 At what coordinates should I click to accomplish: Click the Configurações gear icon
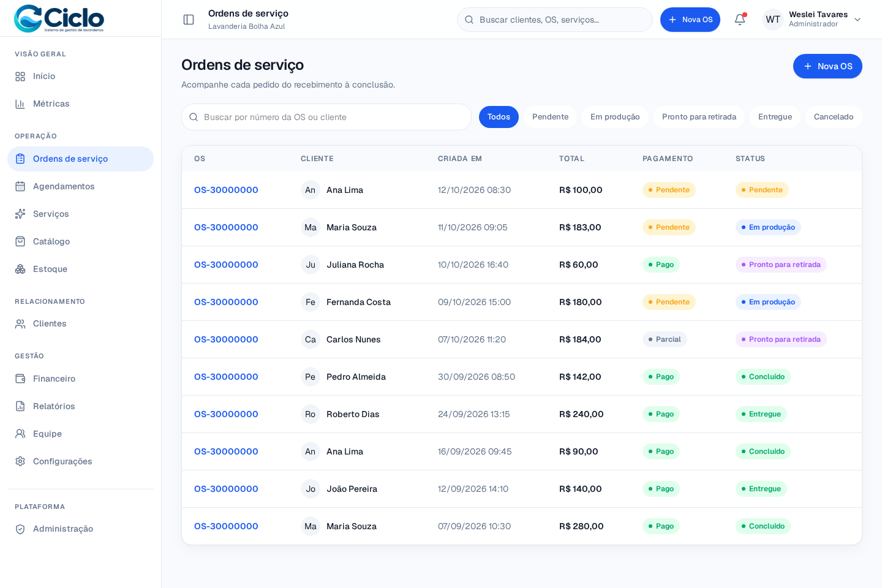pos(20,461)
